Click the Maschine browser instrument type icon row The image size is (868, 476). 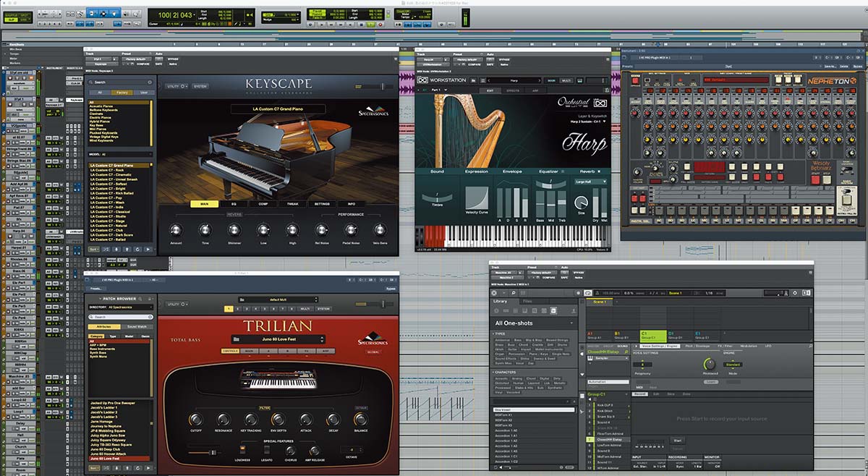(526, 310)
